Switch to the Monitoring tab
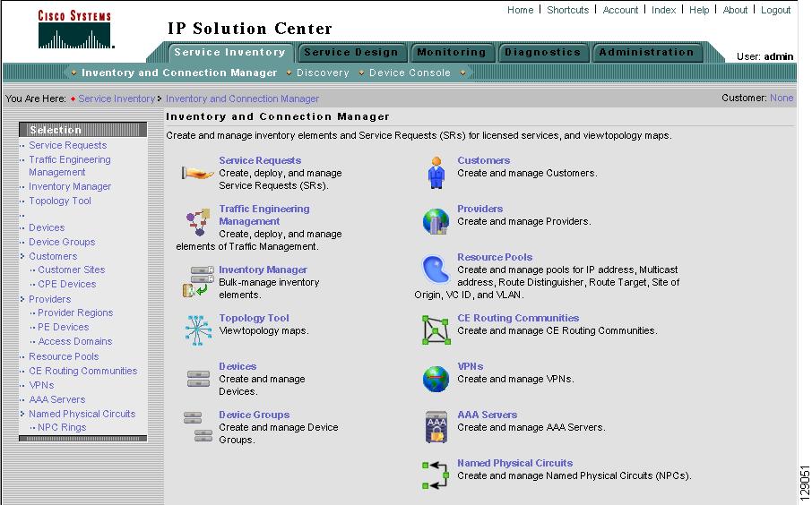The width and height of the screenshot is (812, 505). pos(451,52)
